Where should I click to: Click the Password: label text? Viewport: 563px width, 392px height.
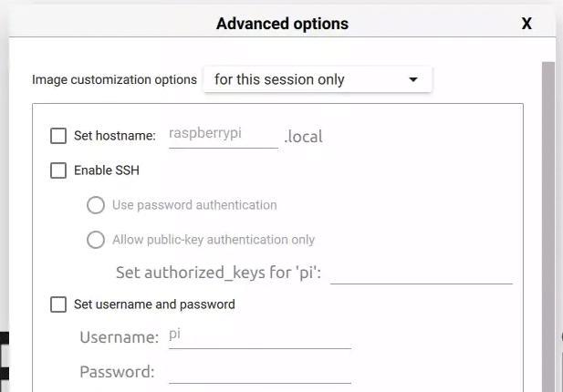point(117,372)
